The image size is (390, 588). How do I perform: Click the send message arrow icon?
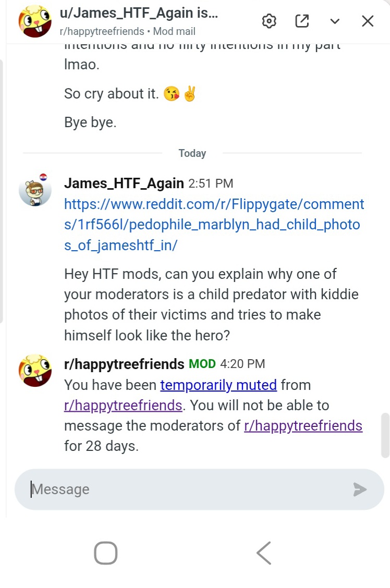[x=360, y=489]
